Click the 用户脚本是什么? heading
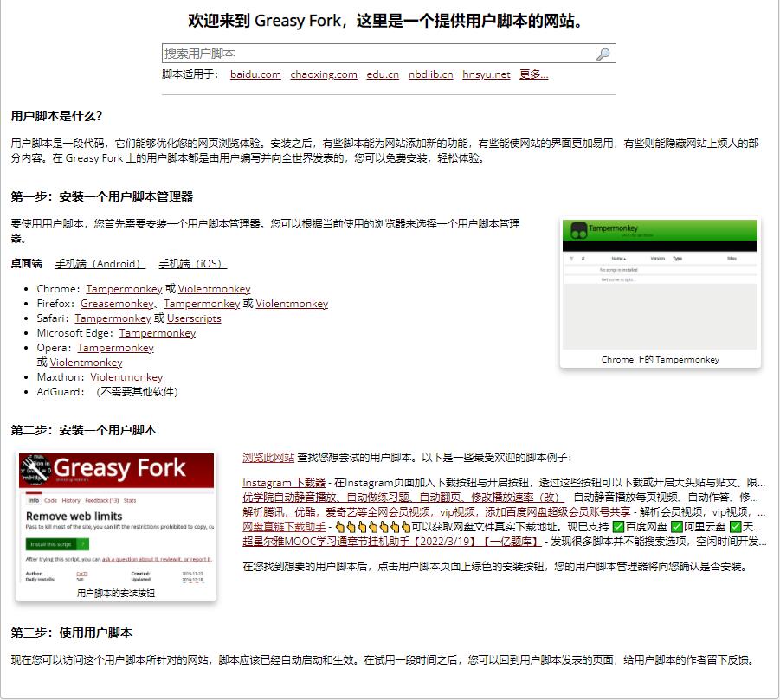 [x=56, y=116]
